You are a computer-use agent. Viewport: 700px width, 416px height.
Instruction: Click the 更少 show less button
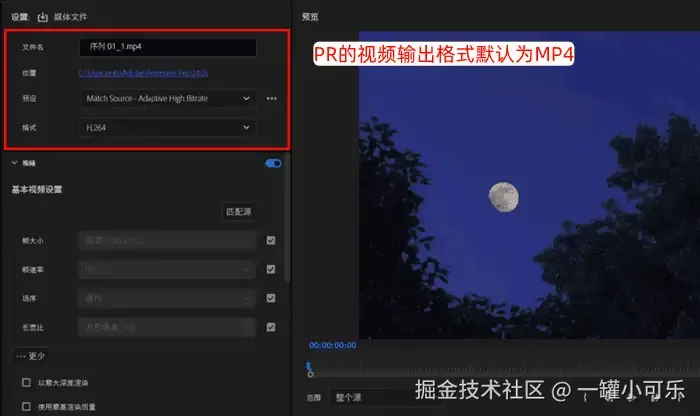[x=31, y=356]
